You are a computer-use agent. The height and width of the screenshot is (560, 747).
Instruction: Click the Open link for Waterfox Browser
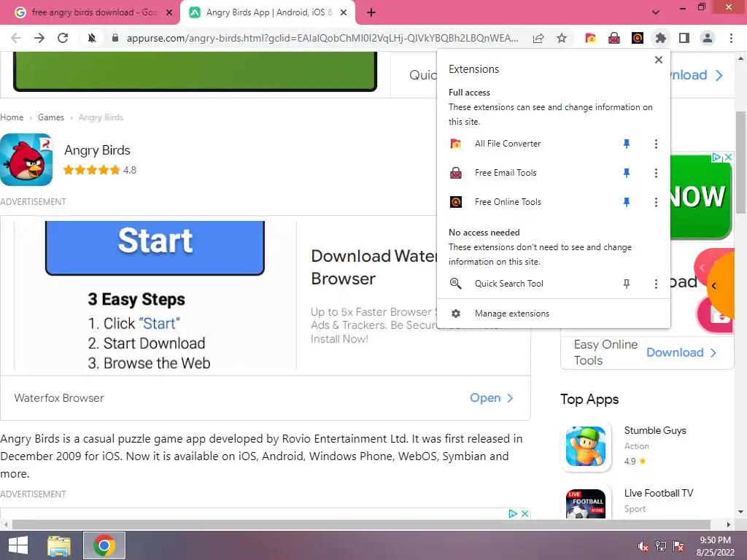[492, 398]
